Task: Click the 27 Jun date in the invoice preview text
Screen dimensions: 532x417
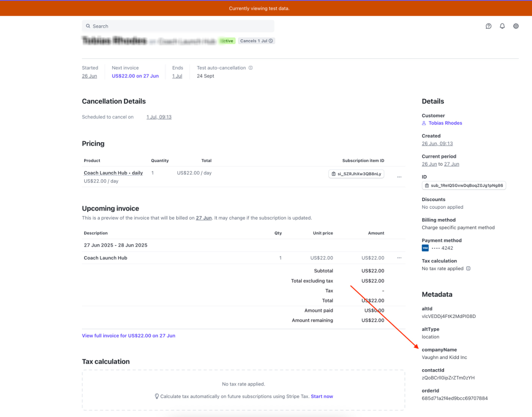Action: [204, 218]
